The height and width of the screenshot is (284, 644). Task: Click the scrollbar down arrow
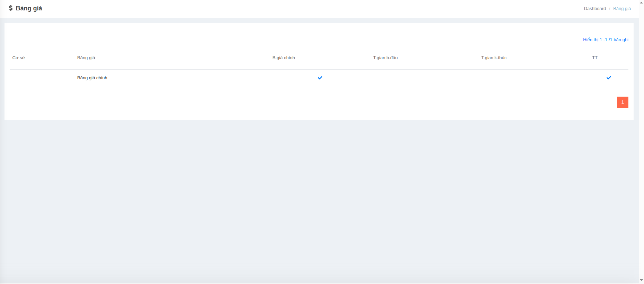[x=641, y=280]
